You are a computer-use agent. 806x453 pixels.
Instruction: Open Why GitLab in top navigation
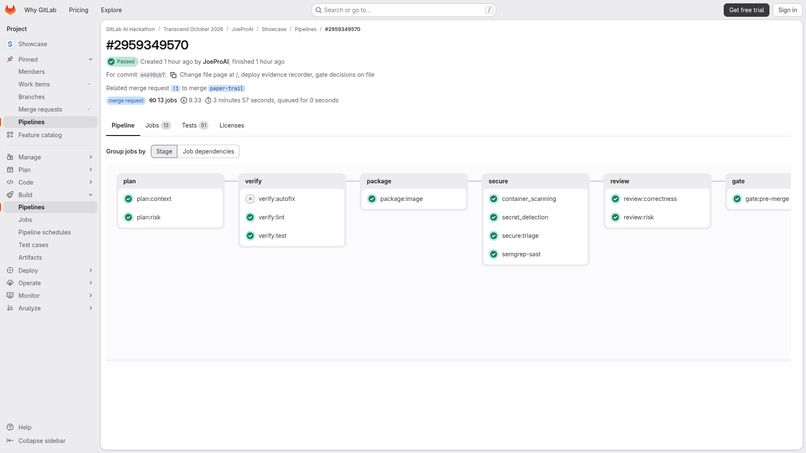coord(40,10)
